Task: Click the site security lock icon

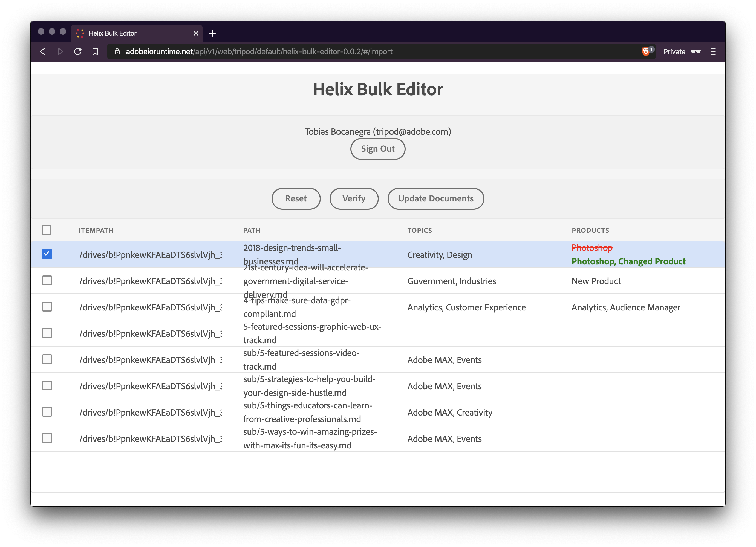Action: tap(117, 51)
